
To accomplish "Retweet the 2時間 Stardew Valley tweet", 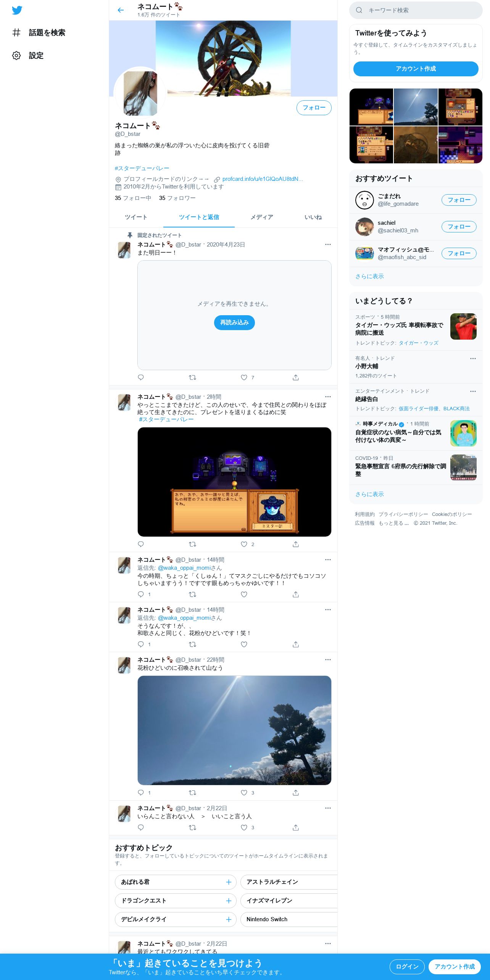I will point(193,544).
